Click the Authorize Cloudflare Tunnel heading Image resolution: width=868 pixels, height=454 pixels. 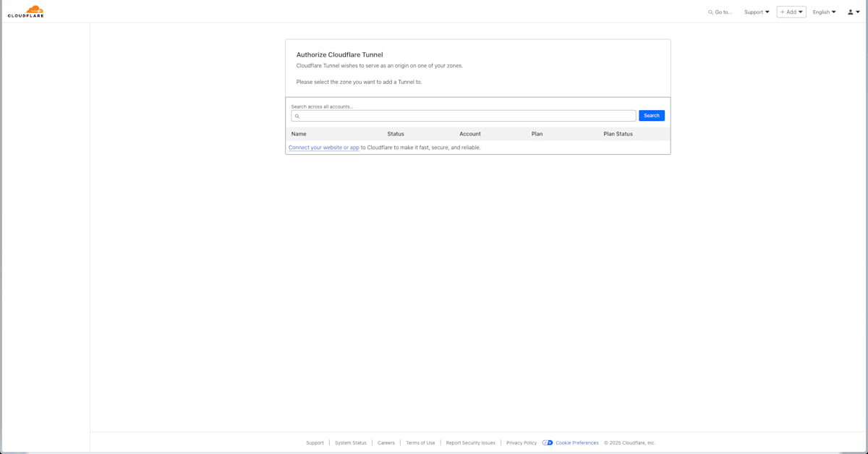339,55
